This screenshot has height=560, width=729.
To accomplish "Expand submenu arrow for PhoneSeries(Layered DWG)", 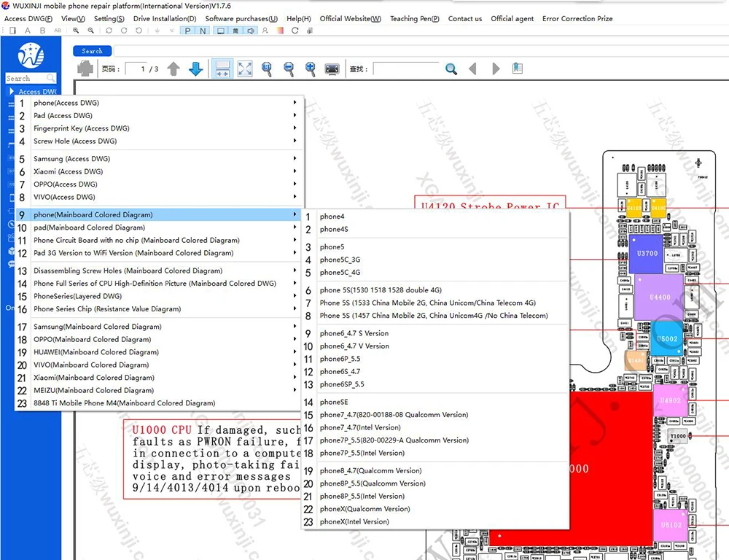I will (295, 296).
